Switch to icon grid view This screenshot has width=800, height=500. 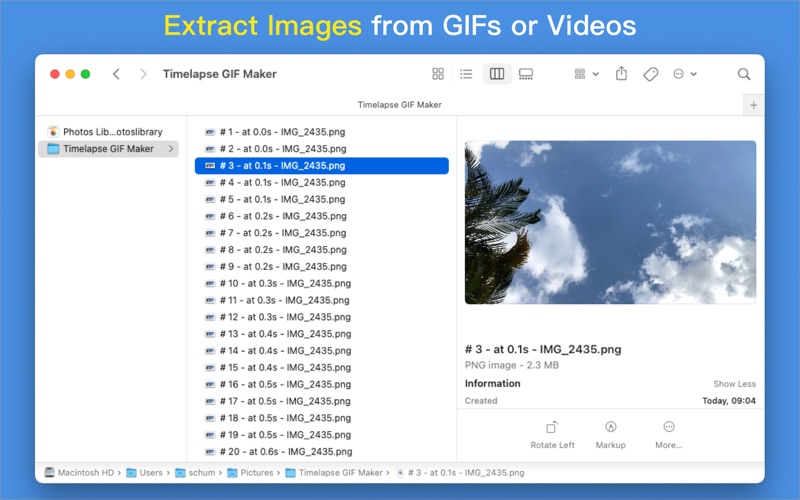(438, 74)
